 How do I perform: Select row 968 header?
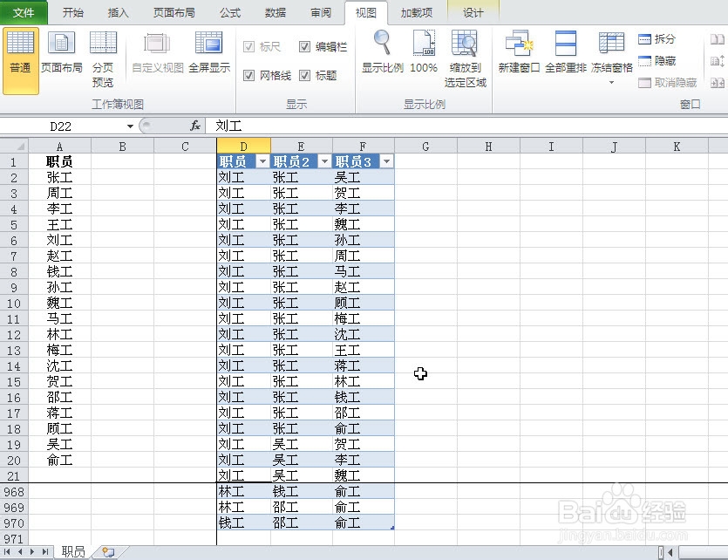coord(14,491)
